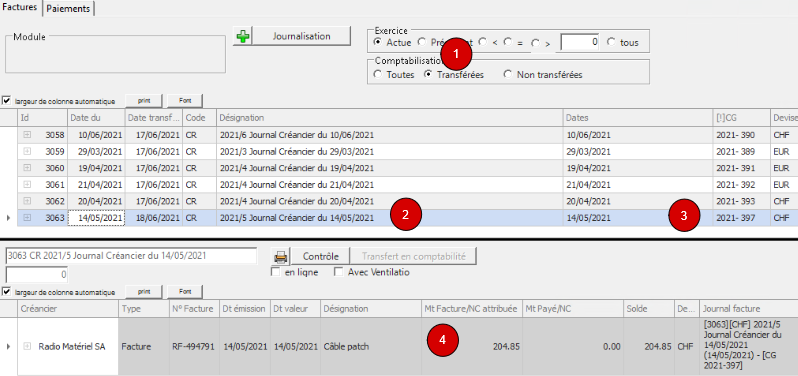The image size is (798, 376).
Task: Click the Créancier column header
Action: [x=68, y=309]
